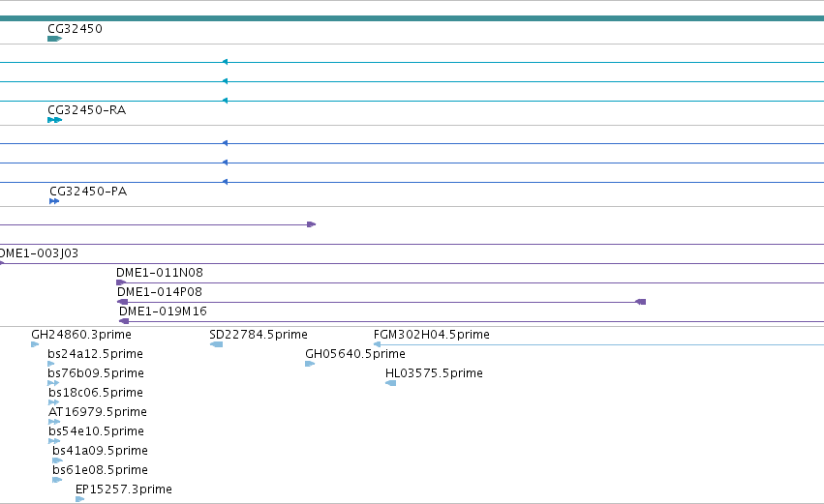Select the FGM302H04.5prime EST arrow
The image size is (824, 504).
pos(377,344)
